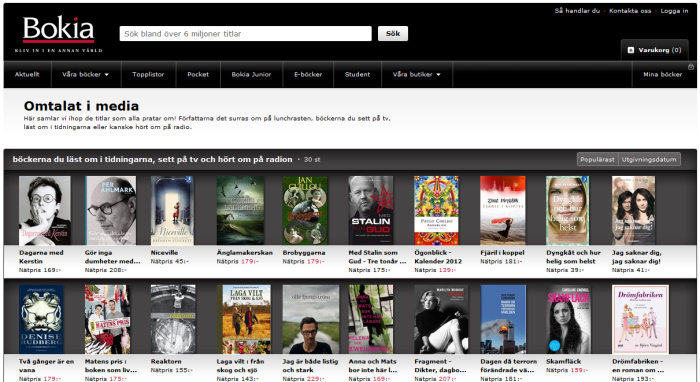The width and height of the screenshot is (700, 382).
Task: Open the Student menu item
Action: (357, 75)
